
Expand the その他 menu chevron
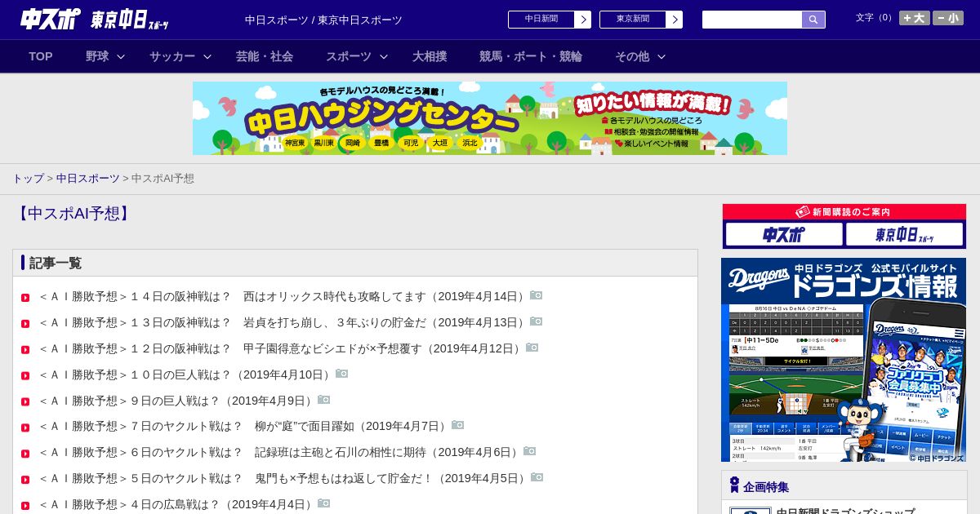(x=661, y=57)
